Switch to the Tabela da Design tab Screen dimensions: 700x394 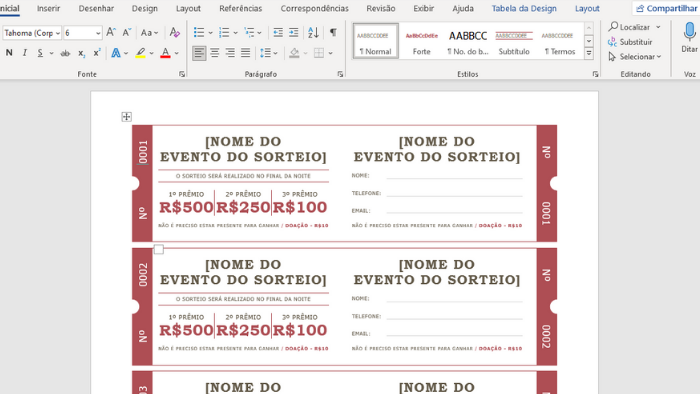pos(524,8)
